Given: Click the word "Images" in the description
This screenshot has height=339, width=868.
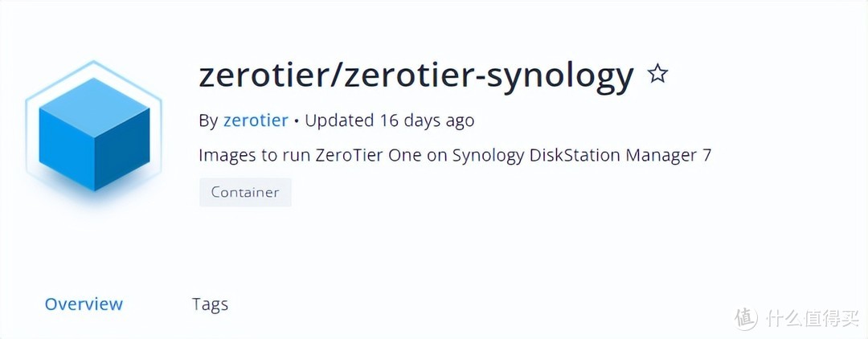Looking at the screenshot, I should 227,155.
